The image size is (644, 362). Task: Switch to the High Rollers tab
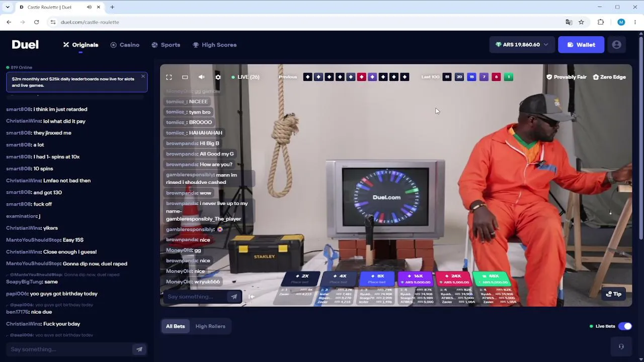[210, 326]
